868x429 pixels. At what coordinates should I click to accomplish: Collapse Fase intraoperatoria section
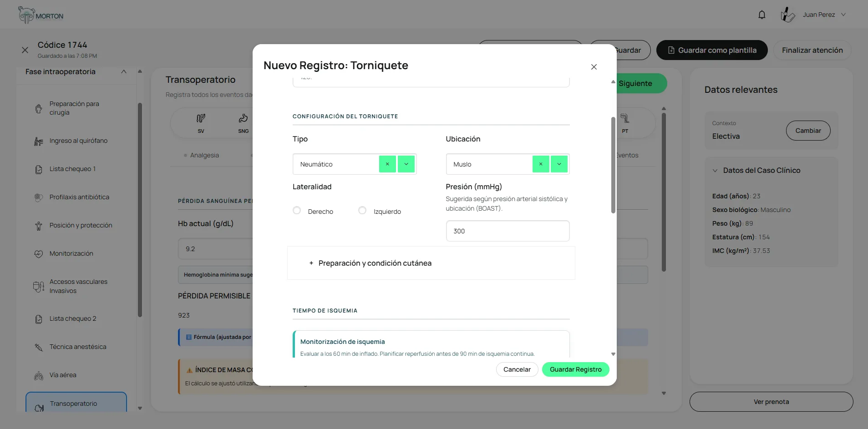[x=124, y=72]
